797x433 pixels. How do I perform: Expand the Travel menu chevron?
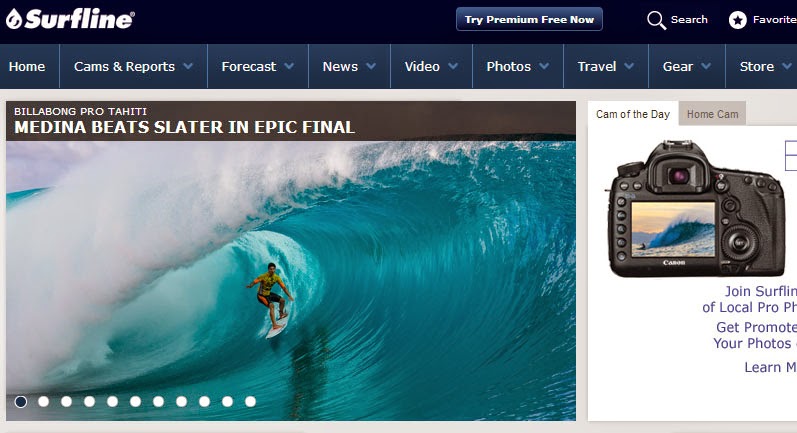tap(629, 66)
